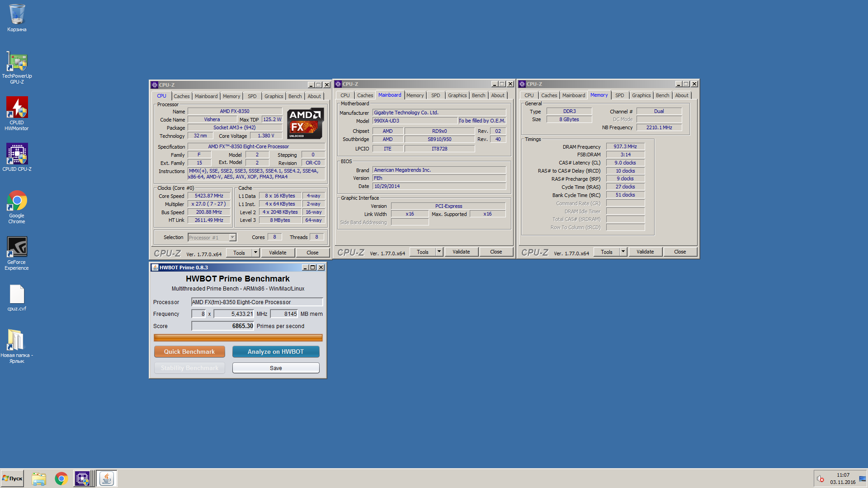Viewport: 868px width, 488px height.
Task: Click Validate in Memory CPU-Z window
Action: tap(645, 252)
